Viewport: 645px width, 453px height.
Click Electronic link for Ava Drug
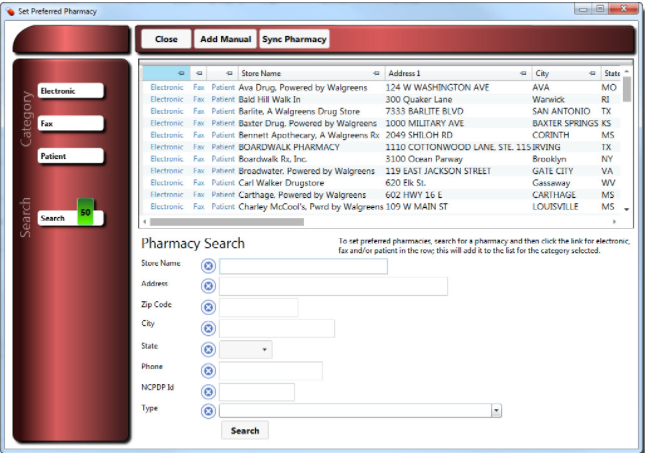(167, 87)
